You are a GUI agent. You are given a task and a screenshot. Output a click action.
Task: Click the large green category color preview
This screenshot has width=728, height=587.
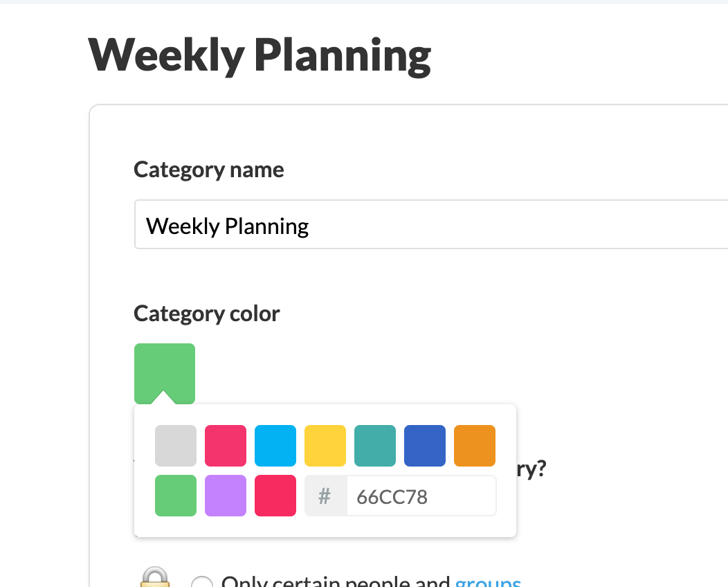(165, 373)
